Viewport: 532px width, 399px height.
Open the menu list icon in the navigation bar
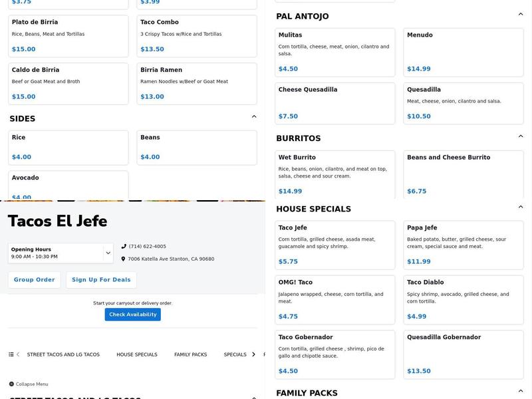[x=10, y=354]
